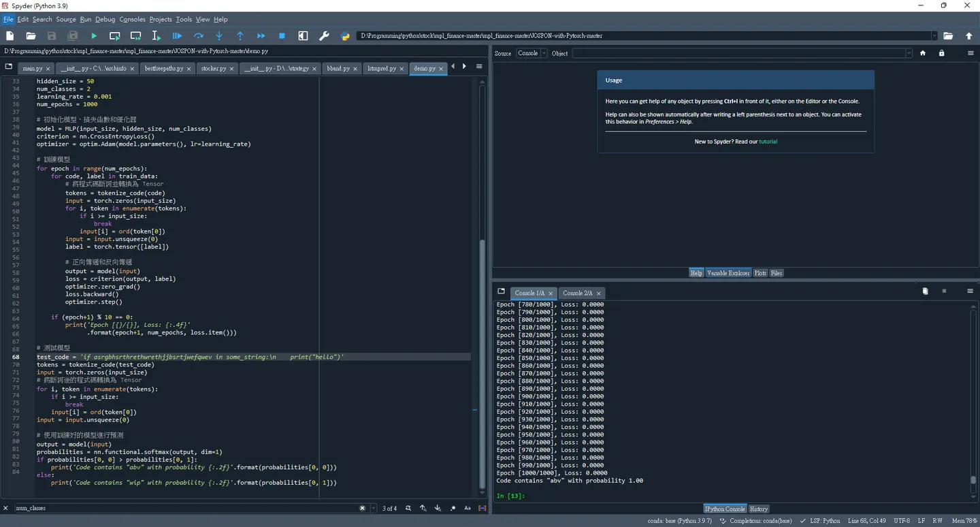Toggle case-sensitive search Aa button
980x527 pixels.
coord(468,508)
